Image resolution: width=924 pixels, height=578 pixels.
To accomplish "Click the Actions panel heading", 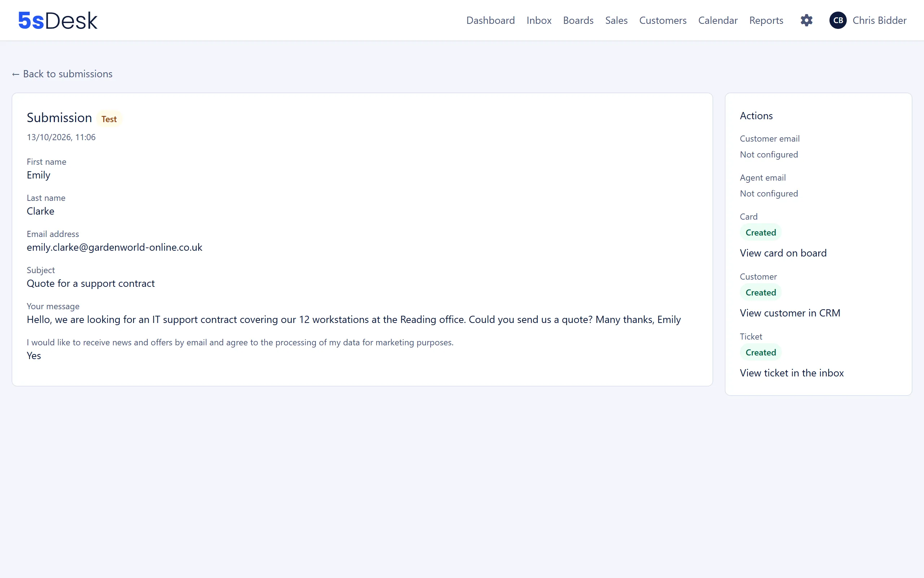I will click(x=756, y=116).
